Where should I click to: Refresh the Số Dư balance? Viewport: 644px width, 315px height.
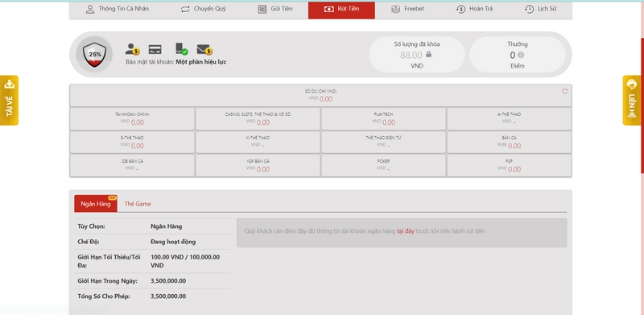coord(565,91)
